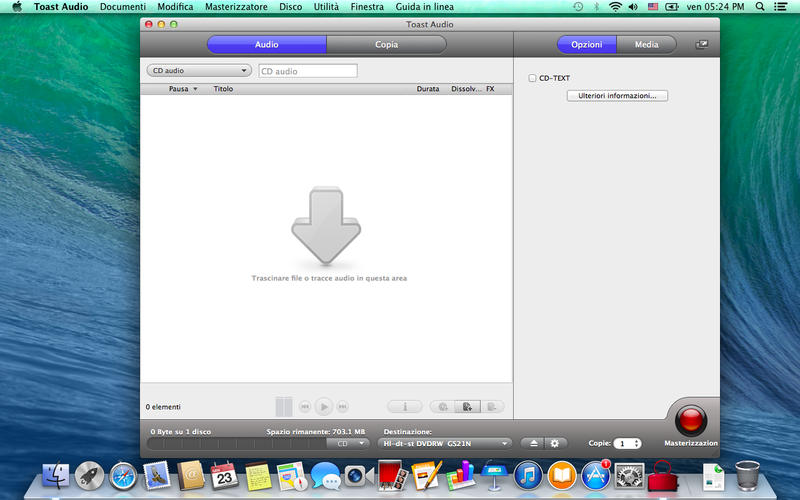The height and width of the screenshot is (500, 800).
Task: Click the disc space usage bar
Action: coord(237,443)
